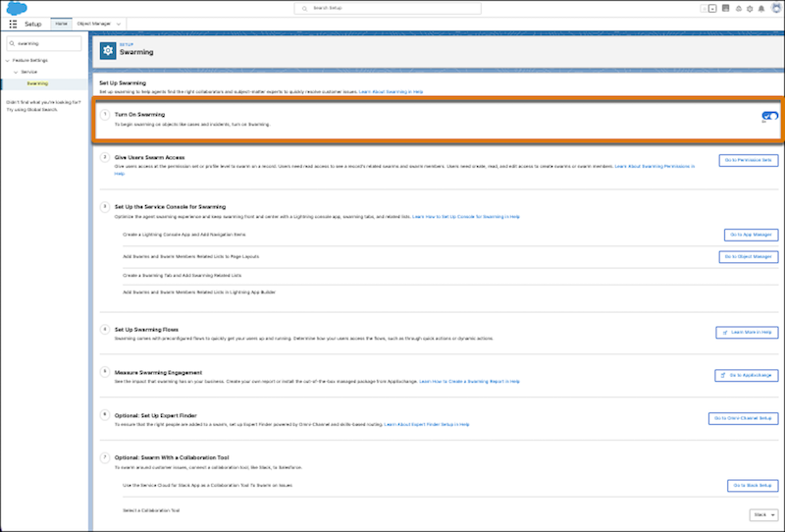Click the Turn On Swarming heading

(139, 115)
